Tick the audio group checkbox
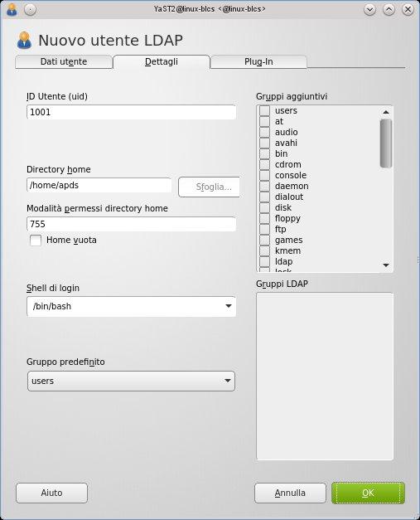420x520 pixels. (x=264, y=133)
